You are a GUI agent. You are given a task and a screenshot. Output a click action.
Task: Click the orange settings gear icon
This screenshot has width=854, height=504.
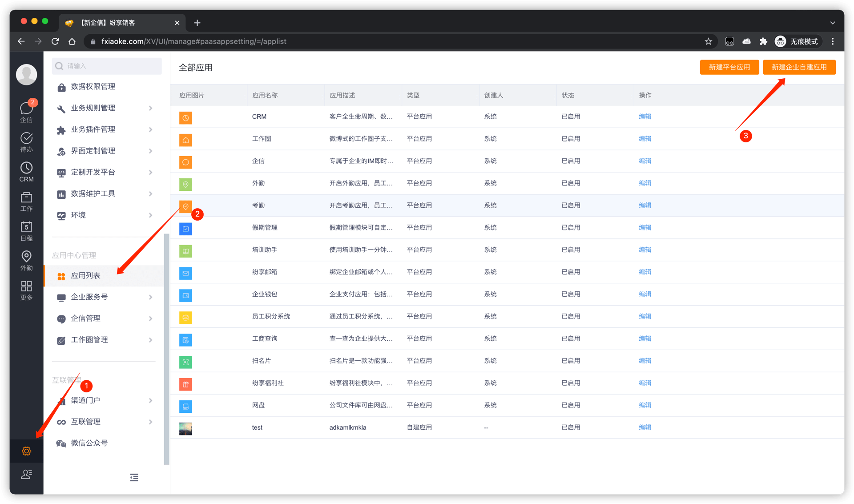(26, 451)
